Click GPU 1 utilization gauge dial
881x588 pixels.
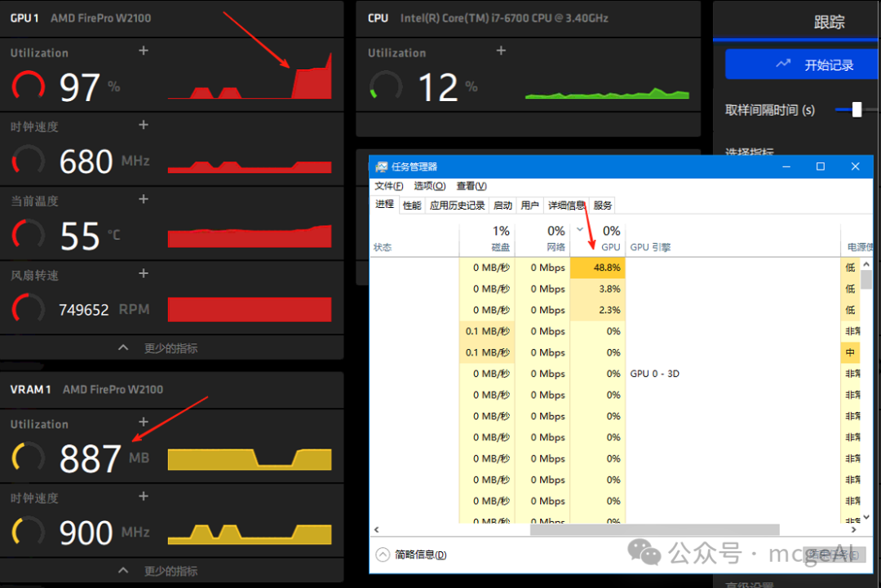coord(28,86)
